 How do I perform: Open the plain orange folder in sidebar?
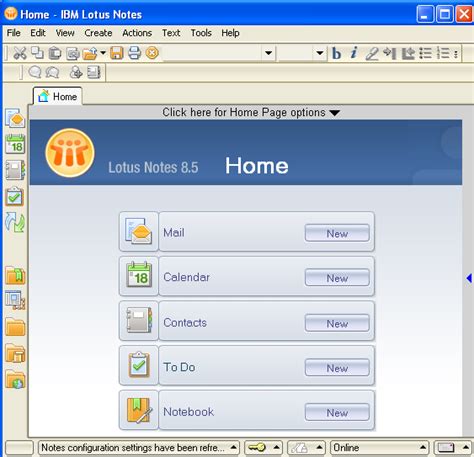point(15,327)
